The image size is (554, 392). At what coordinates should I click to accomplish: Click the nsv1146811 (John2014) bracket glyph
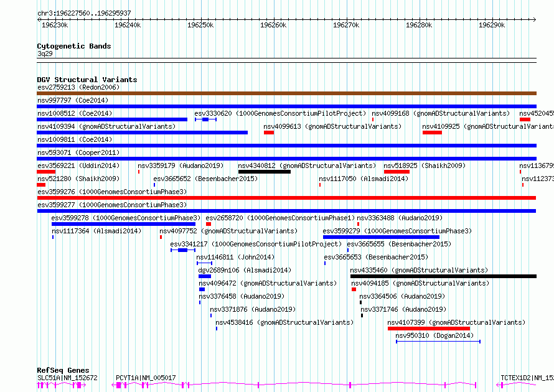point(205,263)
